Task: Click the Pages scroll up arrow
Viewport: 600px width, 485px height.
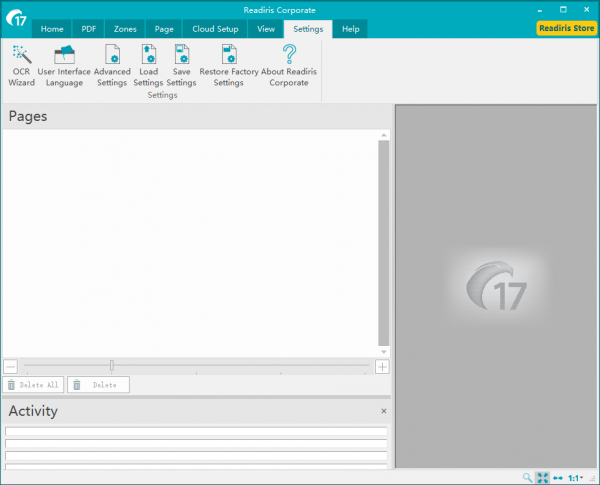Action: point(383,135)
